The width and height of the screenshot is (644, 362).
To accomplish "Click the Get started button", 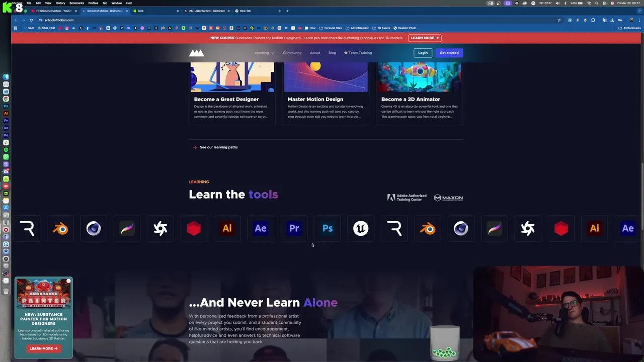I will coord(449,53).
